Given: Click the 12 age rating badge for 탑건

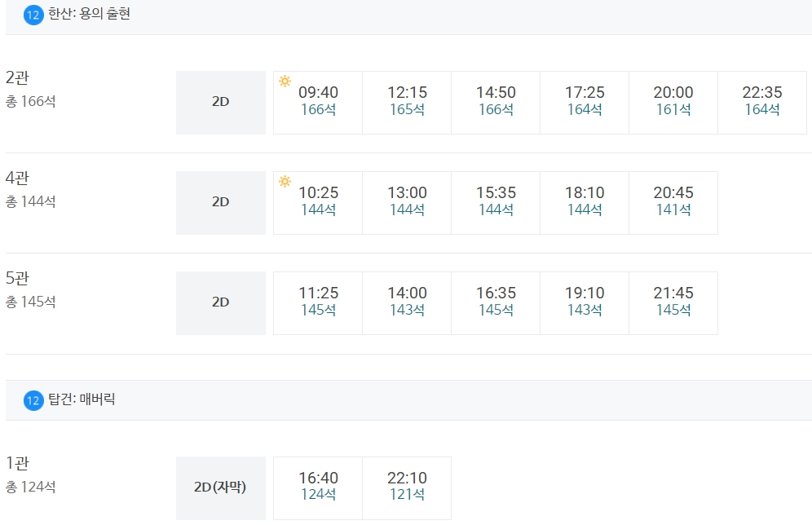Looking at the screenshot, I should pyautogui.click(x=33, y=400).
